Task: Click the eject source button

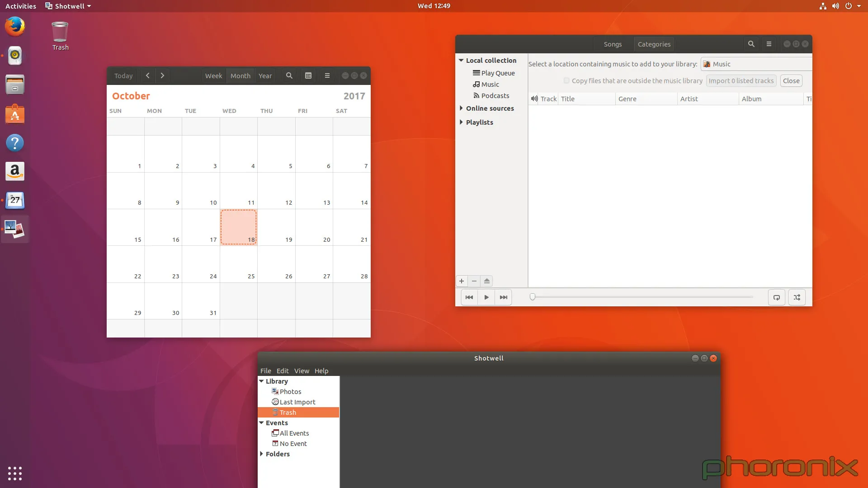Action: [487, 281]
